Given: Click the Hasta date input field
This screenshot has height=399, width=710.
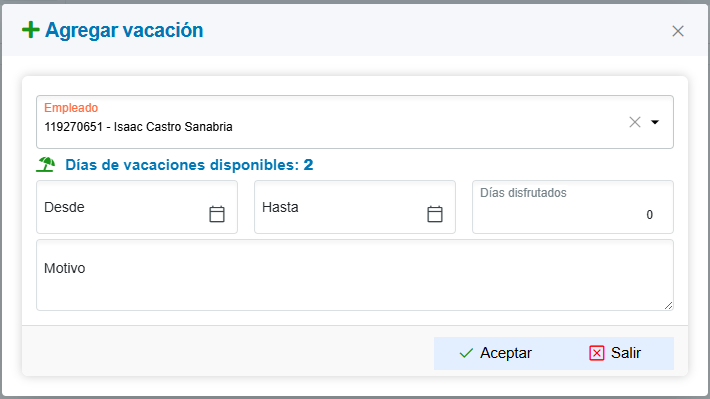Looking at the screenshot, I should (x=355, y=207).
